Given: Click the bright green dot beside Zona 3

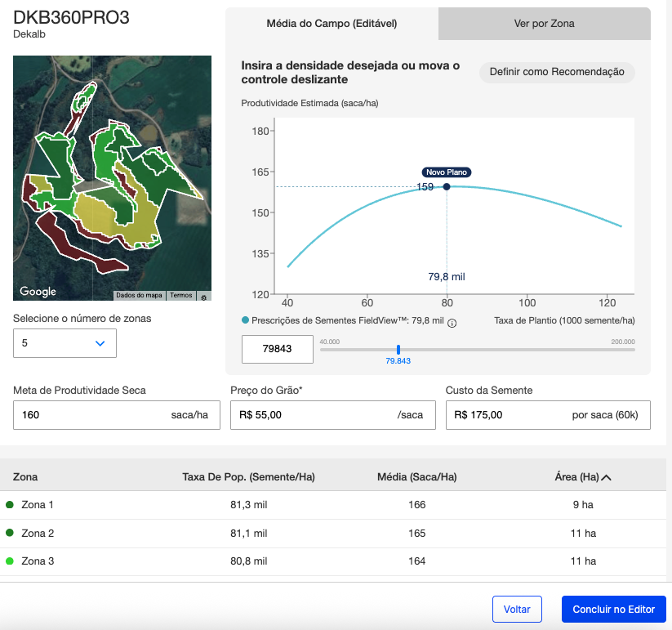Looking at the screenshot, I should click(x=10, y=561).
